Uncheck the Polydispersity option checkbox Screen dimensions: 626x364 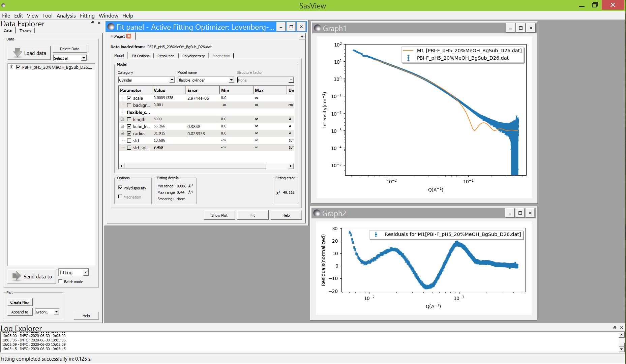tap(120, 188)
